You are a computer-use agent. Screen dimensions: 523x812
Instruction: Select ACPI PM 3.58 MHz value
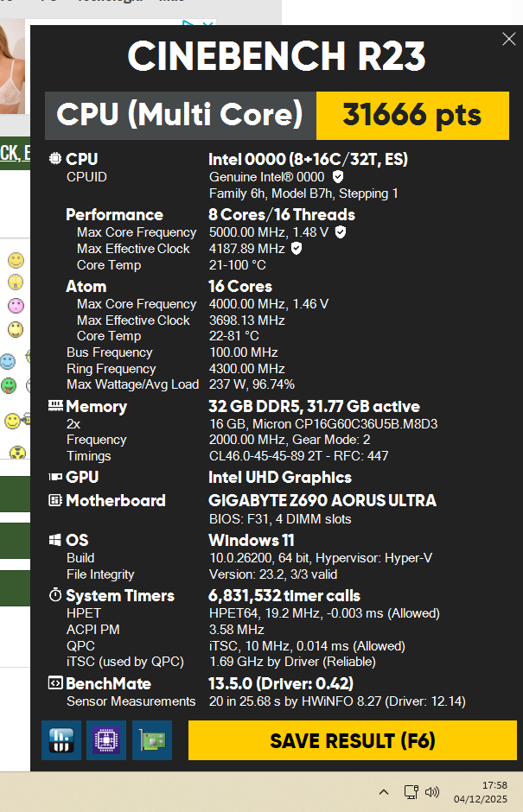[x=236, y=630]
